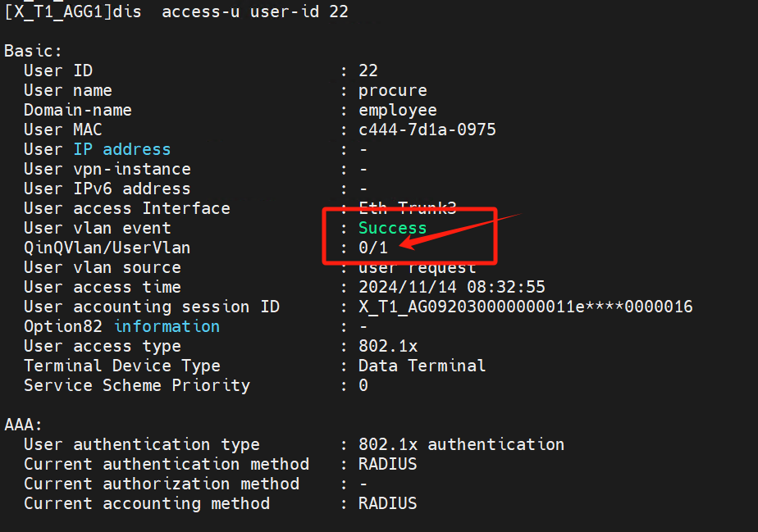Click the "User vlan event" field label
Screen dimensions: 758x532
coord(97,228)
